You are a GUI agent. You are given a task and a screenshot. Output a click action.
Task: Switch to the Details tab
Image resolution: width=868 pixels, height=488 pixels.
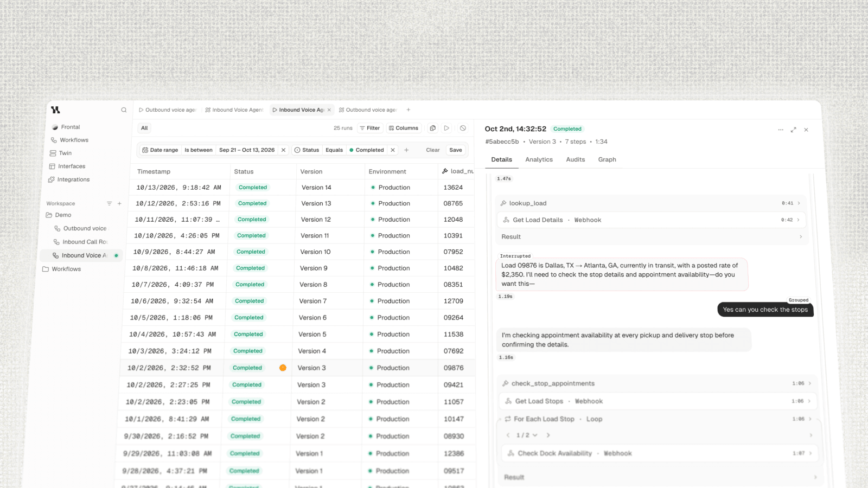coord(502,159)
